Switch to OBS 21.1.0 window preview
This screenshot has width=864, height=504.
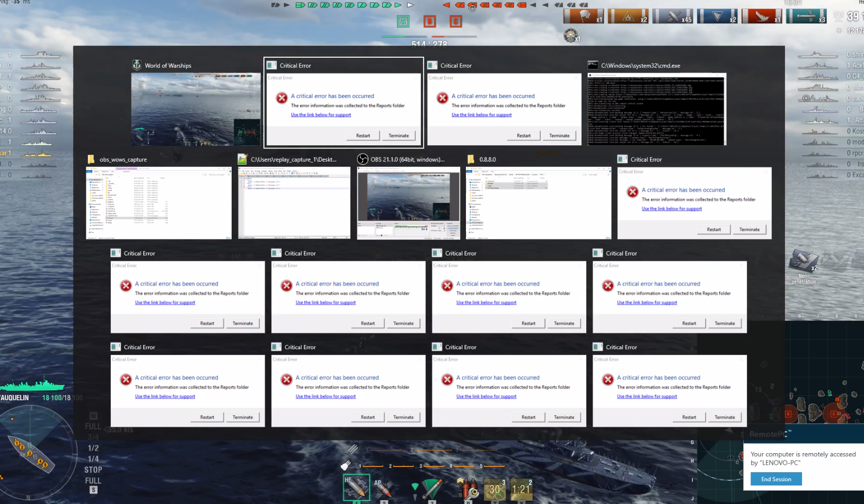(x=409, y=203)
